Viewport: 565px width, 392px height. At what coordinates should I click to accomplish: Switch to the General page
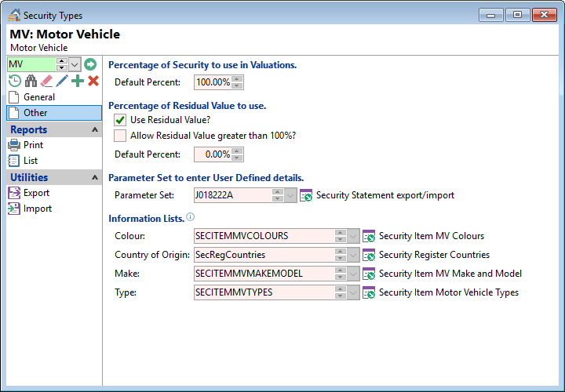pos(39,97)
